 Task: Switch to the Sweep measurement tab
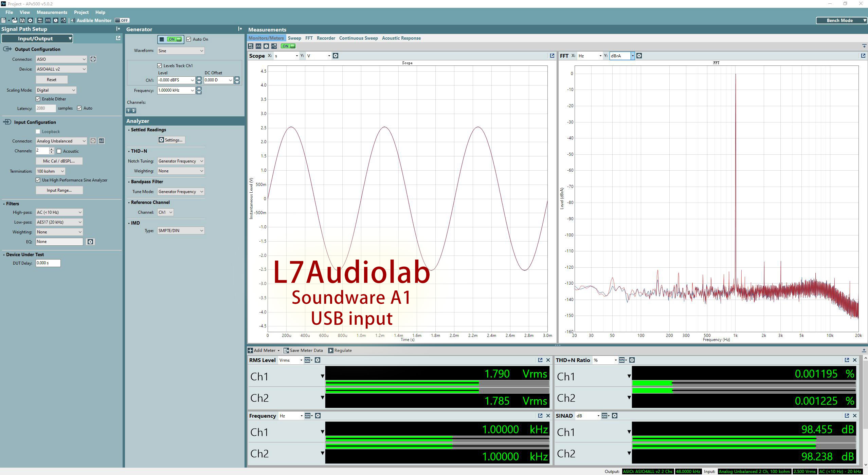coord(294,38)
